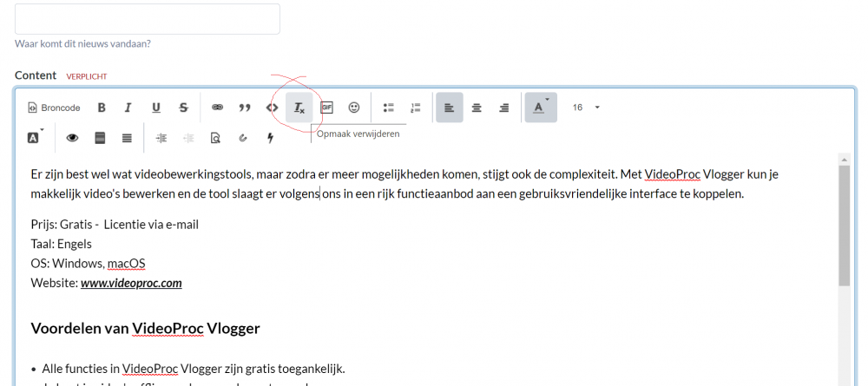The height and width of the screenshot is (386, 868).
Task: Apply strikethrough to text
Action: pos(183,108)
